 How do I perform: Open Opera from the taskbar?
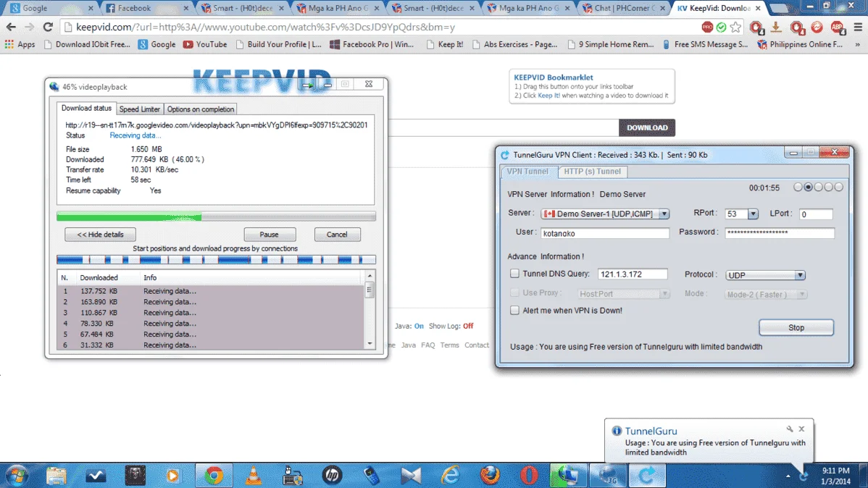(x=529, y=475)
